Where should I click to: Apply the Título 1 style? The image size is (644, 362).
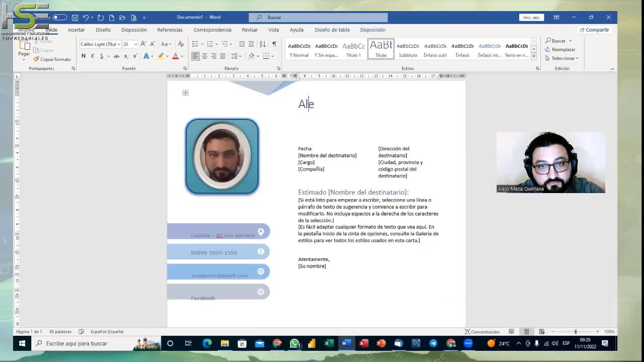coord(353,49)
